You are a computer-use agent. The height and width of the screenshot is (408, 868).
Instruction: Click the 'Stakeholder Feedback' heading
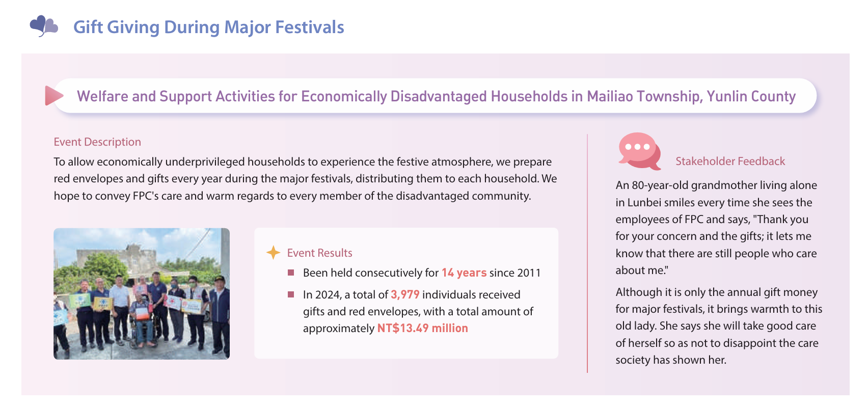coord(730,161)
